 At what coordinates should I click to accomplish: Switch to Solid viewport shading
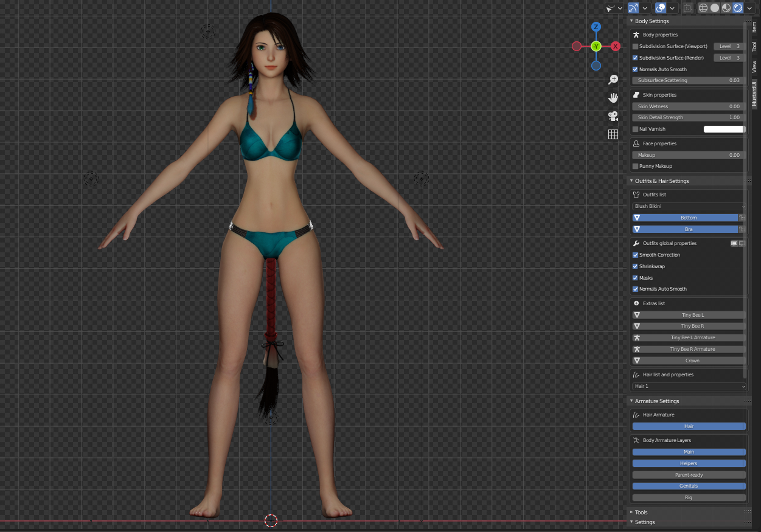[x=715, y=8]
